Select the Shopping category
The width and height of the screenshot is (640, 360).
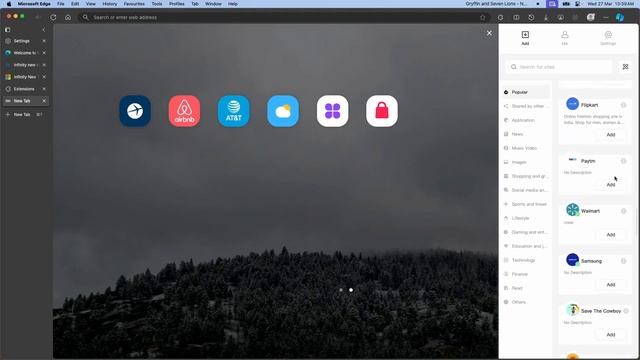tap(526, 176)
